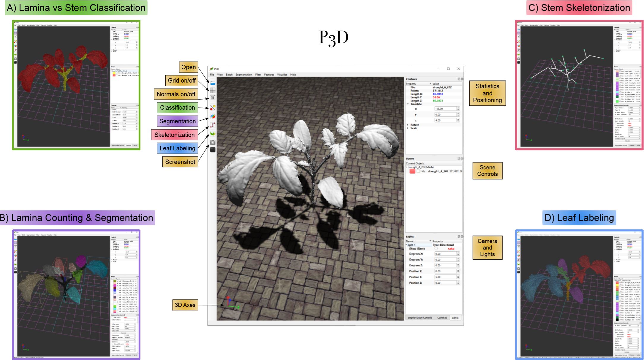Open the Visualise menu
This screenshot has height=360, width=644.
click(282, 75)
